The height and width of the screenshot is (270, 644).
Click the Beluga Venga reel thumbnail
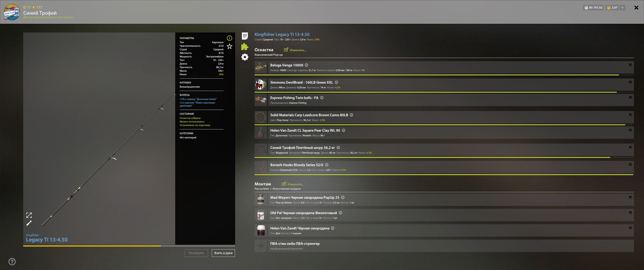(261, 67)
